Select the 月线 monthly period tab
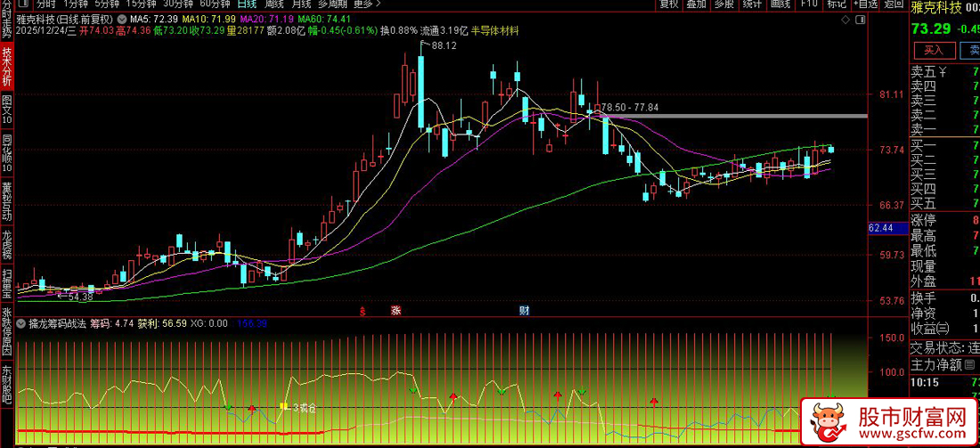 (x=302, y=4)
